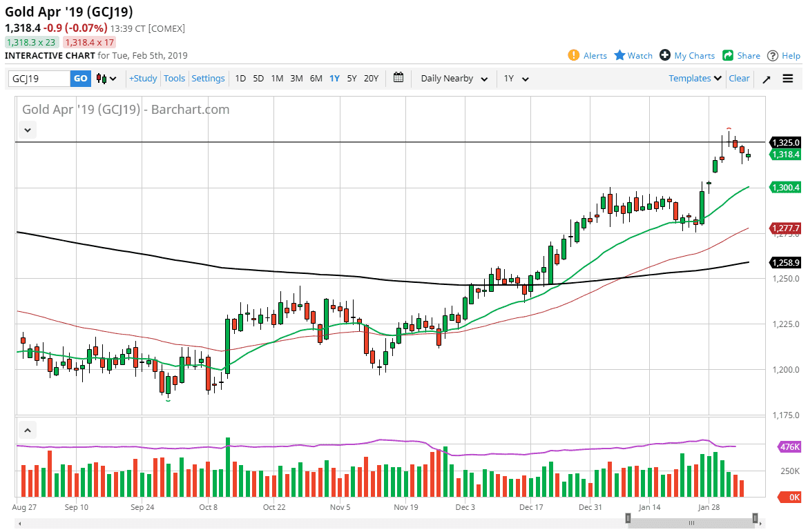The image size is (808, 532).
Task: Click the Watch star icon
Action: tap(619, 55)
